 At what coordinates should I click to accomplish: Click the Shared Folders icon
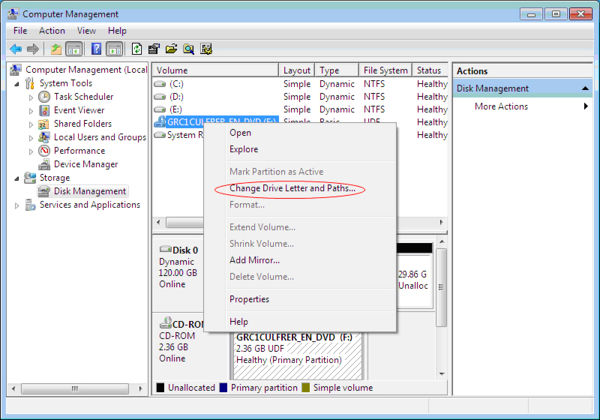point(44,124)
